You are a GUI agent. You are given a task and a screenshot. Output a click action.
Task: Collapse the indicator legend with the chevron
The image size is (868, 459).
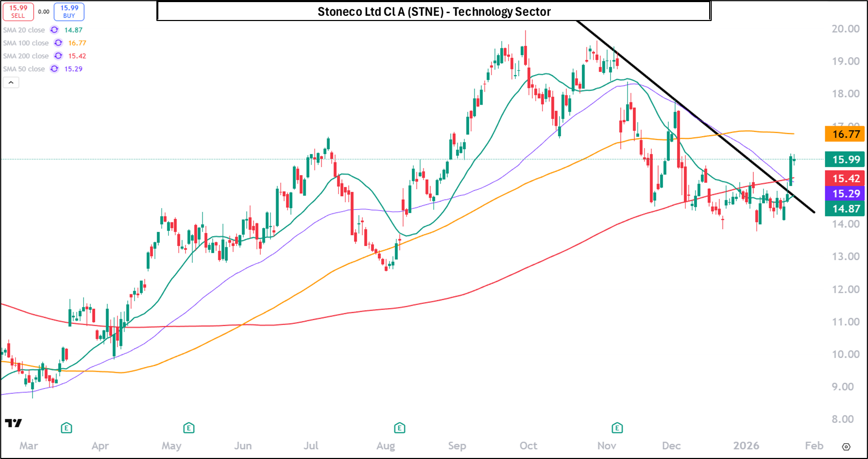coord(11,83)
